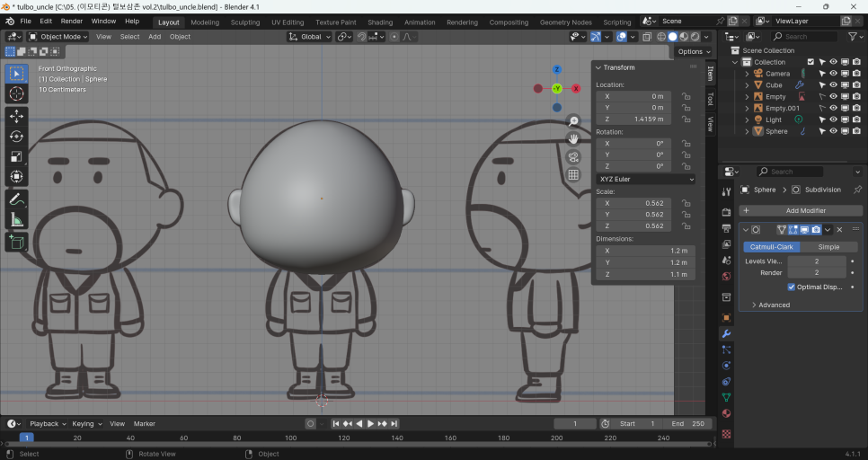Open the Material properties tab
The width and height of the screenshot is (868, 460).
coord(726,413)
